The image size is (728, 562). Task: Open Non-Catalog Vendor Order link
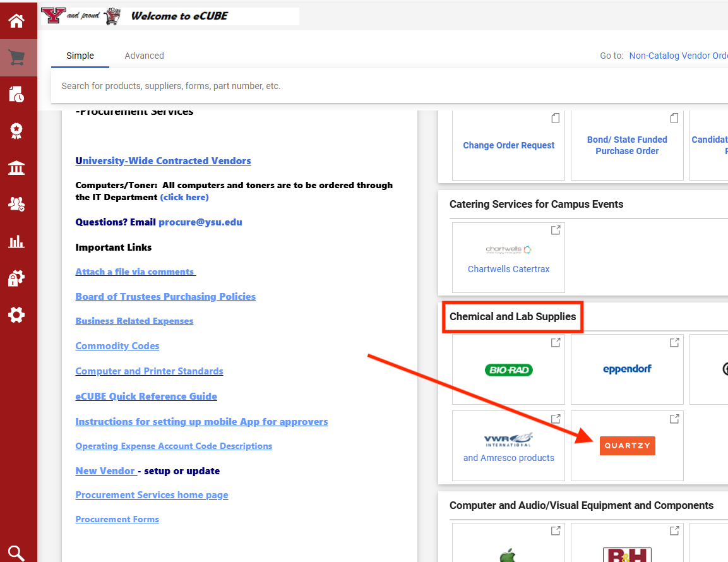click(x=678, y=56)
